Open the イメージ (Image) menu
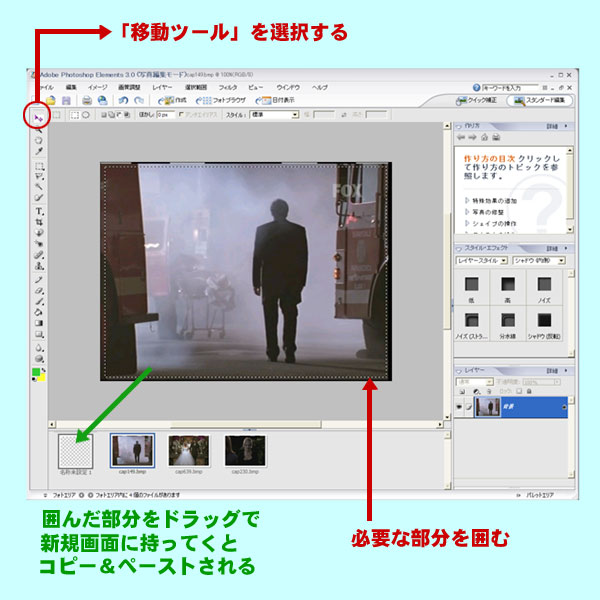This screenshot has height=600, width=600. click(x=98, y=87)
